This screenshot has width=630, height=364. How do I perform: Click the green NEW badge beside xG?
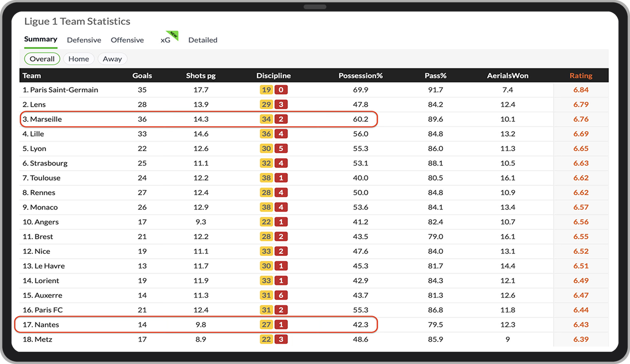(175, 35)
